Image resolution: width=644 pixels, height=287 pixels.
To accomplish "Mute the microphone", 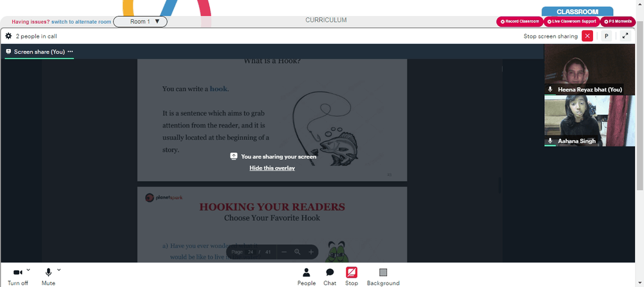I will click(48, 277).
